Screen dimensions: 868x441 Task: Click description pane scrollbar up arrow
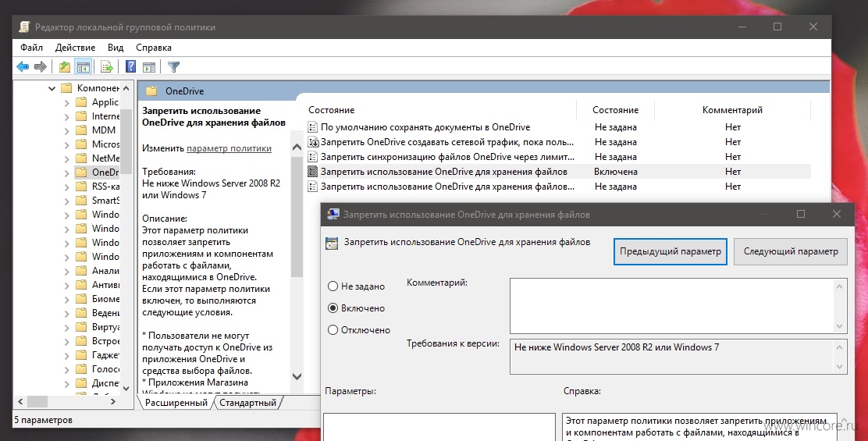297,147
